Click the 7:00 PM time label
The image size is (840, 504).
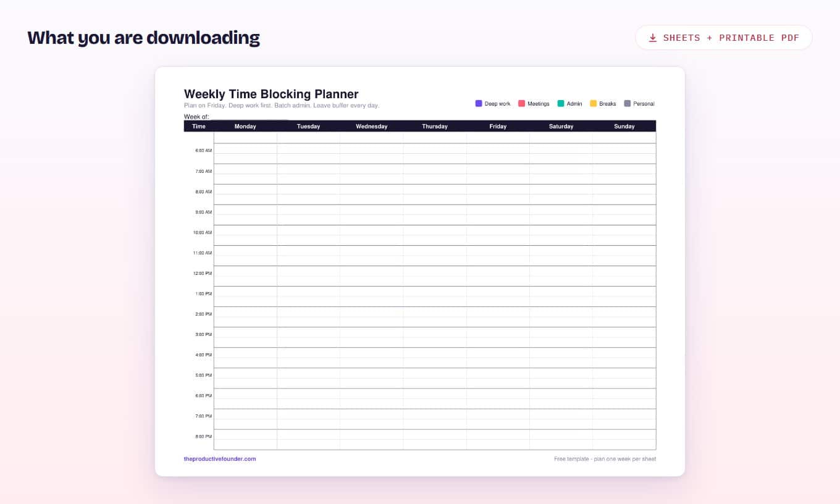tap(204, 416)
